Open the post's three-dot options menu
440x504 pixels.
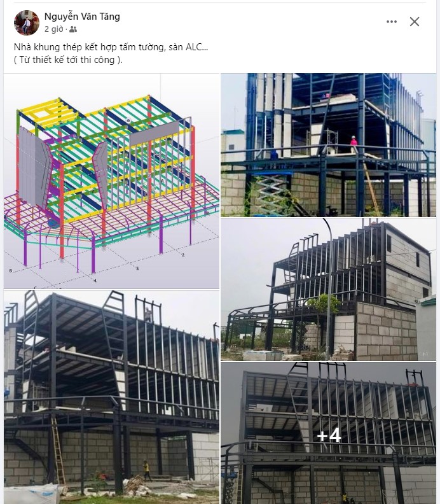pos(392,22)
